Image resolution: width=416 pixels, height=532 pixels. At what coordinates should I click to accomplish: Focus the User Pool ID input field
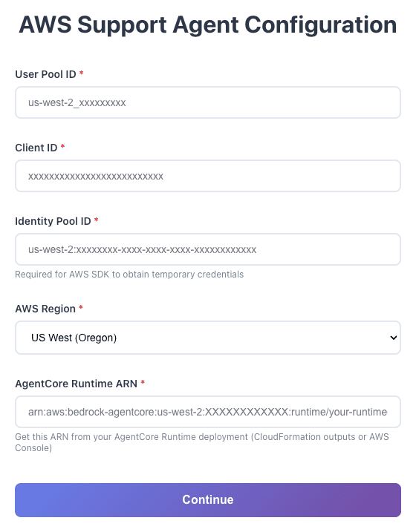point(208,102)
